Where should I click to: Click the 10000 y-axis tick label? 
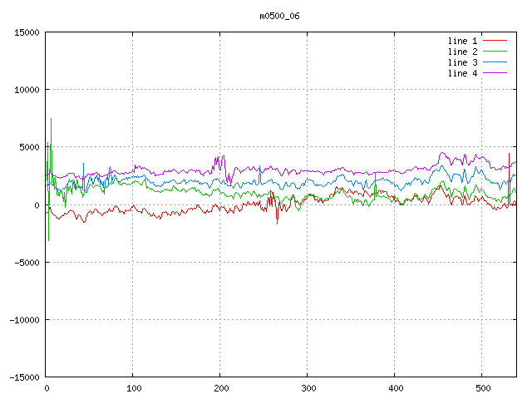pos(27,90)
